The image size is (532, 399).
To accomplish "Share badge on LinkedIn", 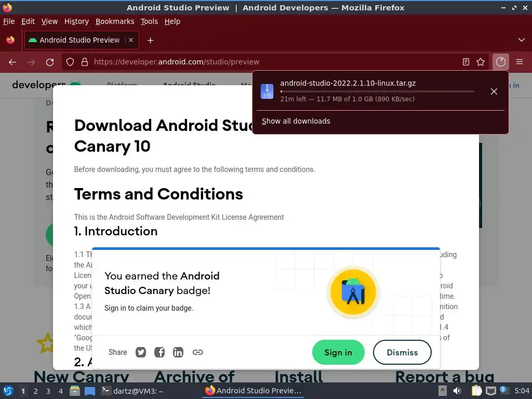I will (x=178, y=352).
